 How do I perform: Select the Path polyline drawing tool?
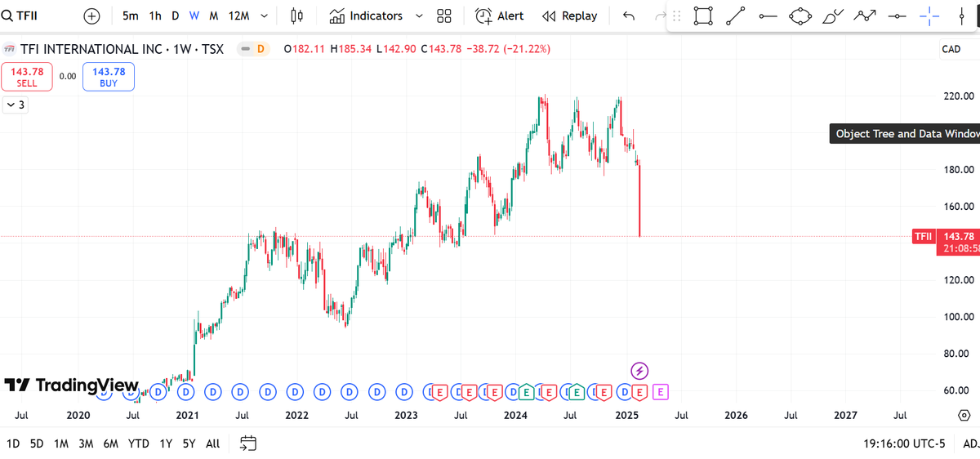point(866,16)
